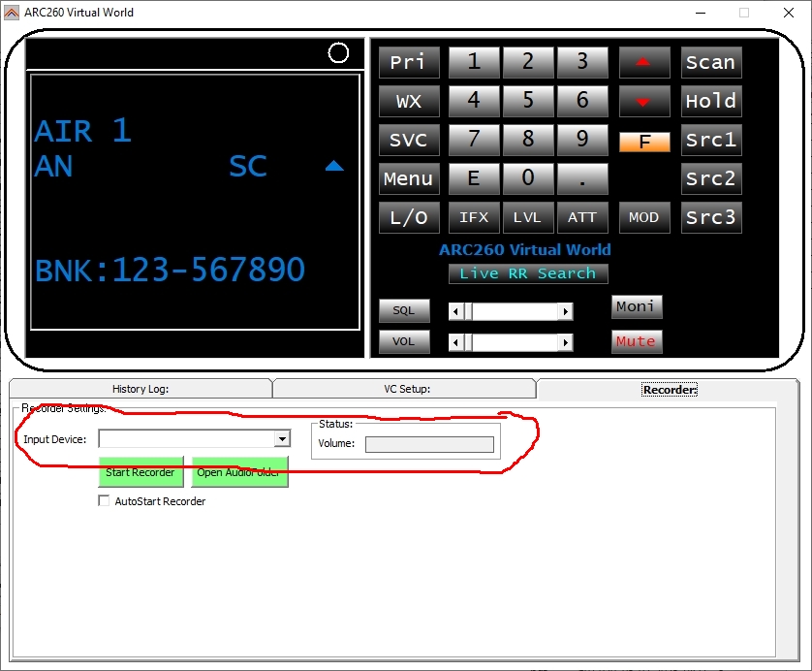Click the Src3 button
The image size is (812, 671).
[x=711, y=217]
